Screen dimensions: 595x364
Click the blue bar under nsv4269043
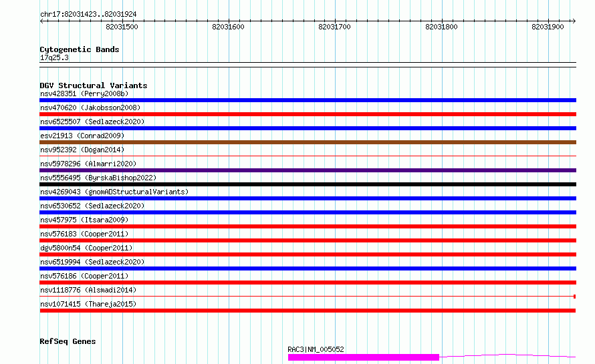pos(308,198)
